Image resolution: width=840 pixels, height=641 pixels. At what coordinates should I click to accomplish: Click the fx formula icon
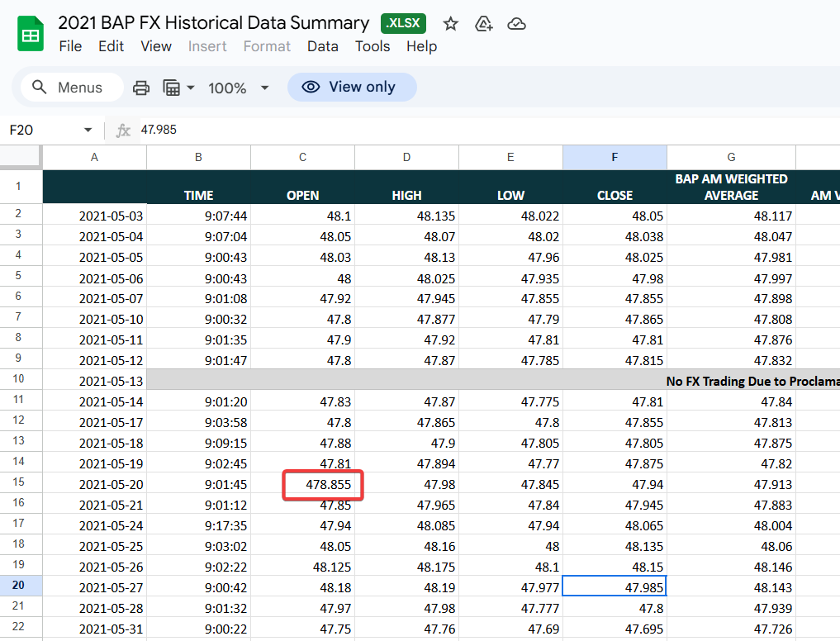pos(123,131)
